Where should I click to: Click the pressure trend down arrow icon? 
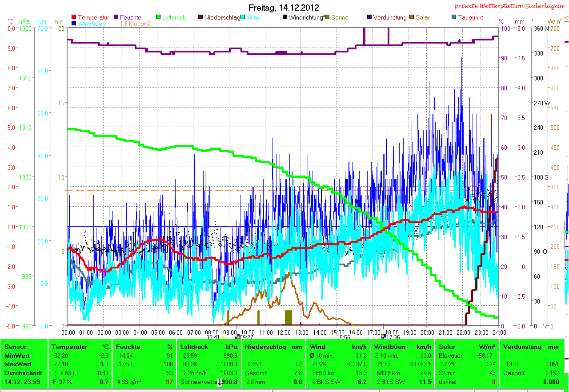point(219,382)
